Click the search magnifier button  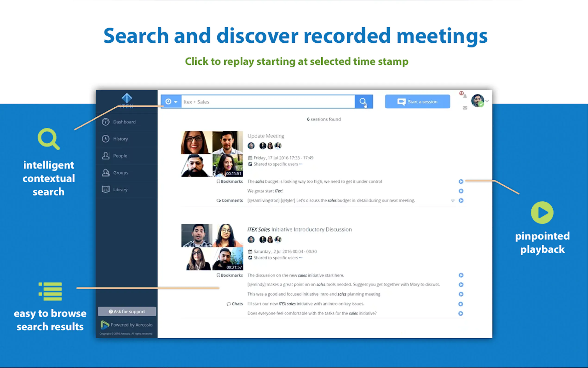363,102
